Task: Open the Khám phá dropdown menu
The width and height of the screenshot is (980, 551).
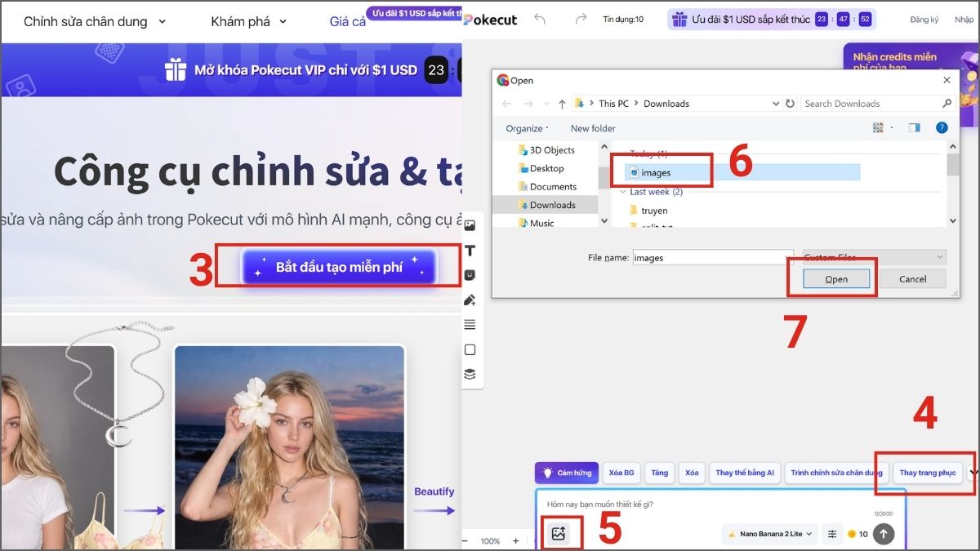Action: (249, 21)
